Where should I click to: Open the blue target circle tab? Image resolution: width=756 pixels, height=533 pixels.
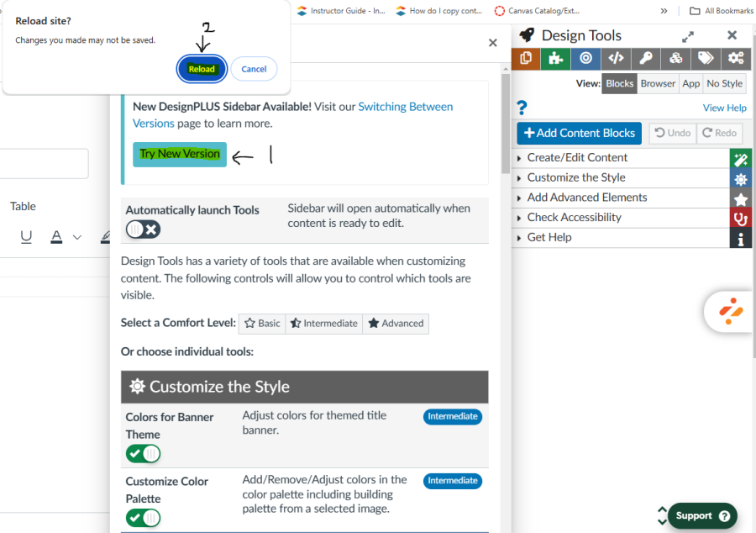click(x=585, y=59)
